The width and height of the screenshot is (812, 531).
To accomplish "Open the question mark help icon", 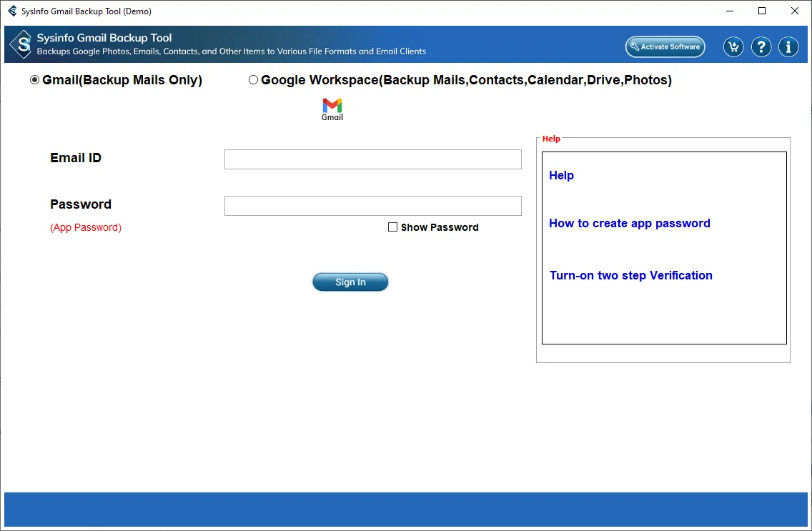I will [x=761, y=47].
